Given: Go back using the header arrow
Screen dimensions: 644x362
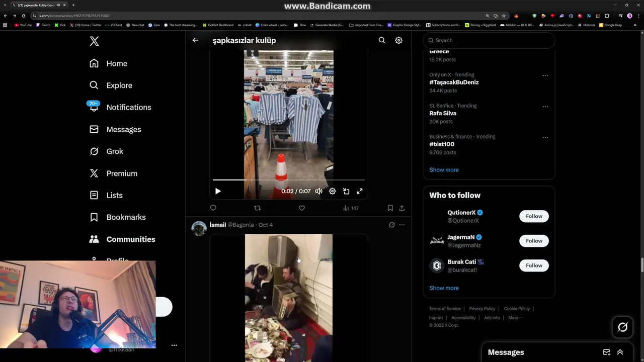Looking at the screenshot, I should [x=195, y=40].
